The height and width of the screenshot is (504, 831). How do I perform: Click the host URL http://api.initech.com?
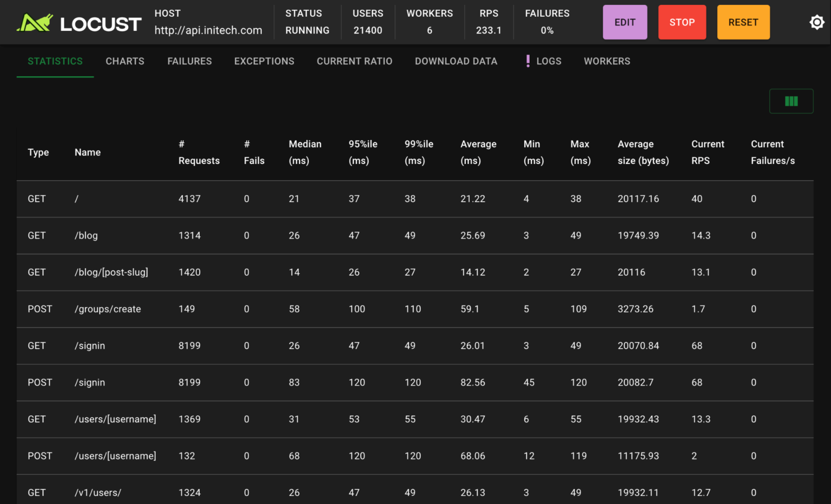(x=208, y=30)
